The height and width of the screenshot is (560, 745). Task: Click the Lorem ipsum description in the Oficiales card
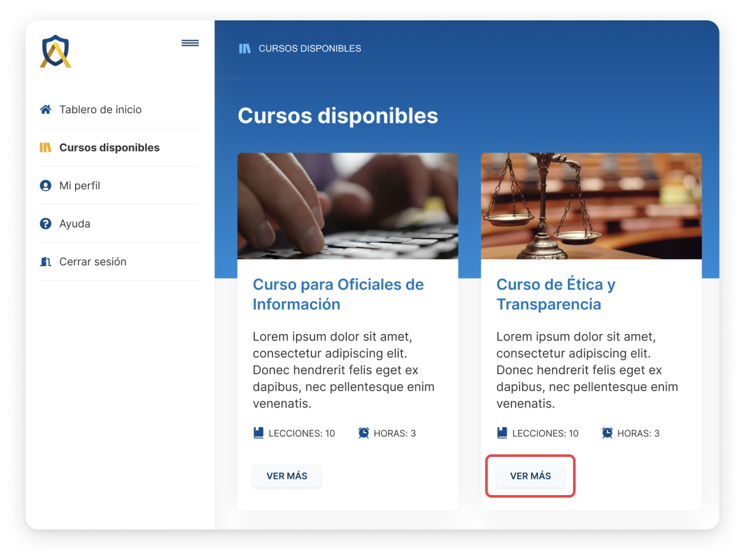pyautogui.click(x=343, y=370)
